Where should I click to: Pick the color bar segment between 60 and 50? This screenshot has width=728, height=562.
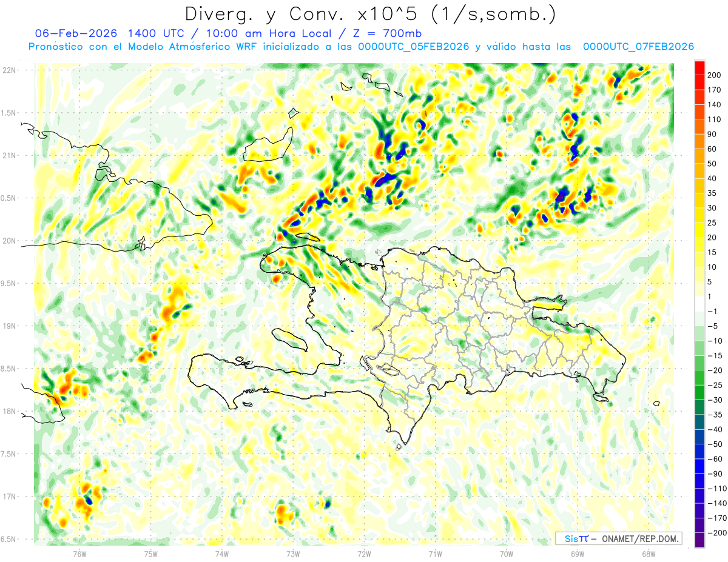coord(699,157)
